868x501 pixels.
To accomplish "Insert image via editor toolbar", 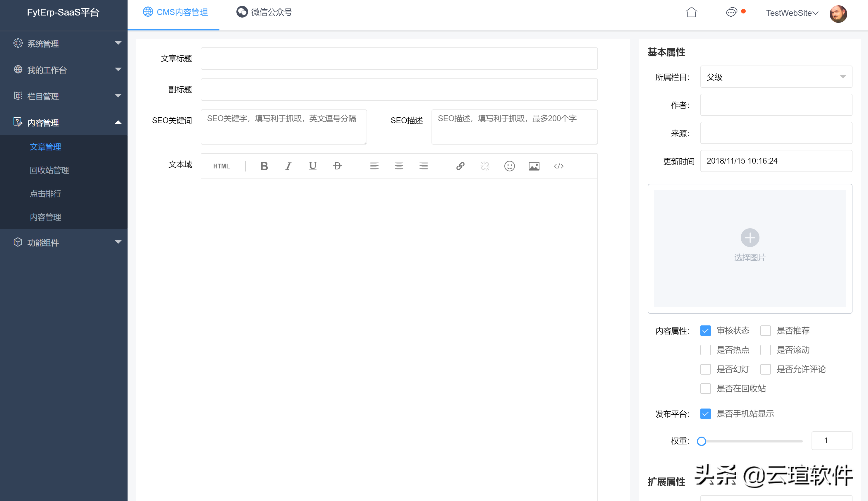I will pyautogui.click(x=534, y=166).
